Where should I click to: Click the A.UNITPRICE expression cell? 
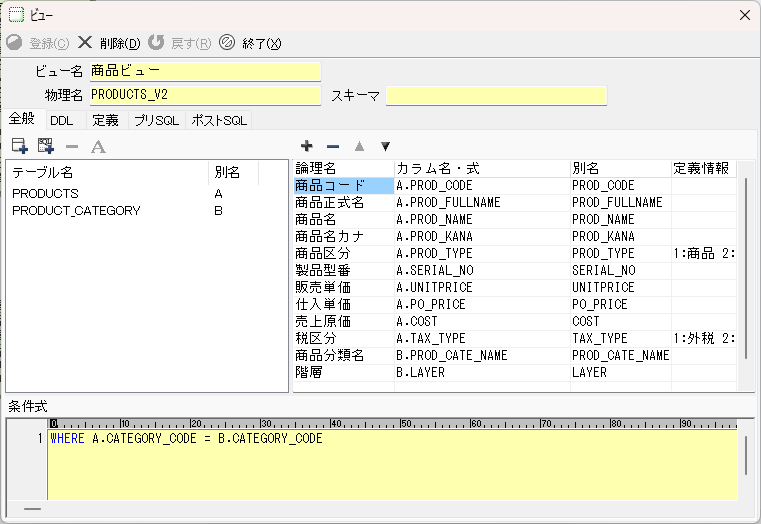482,287
